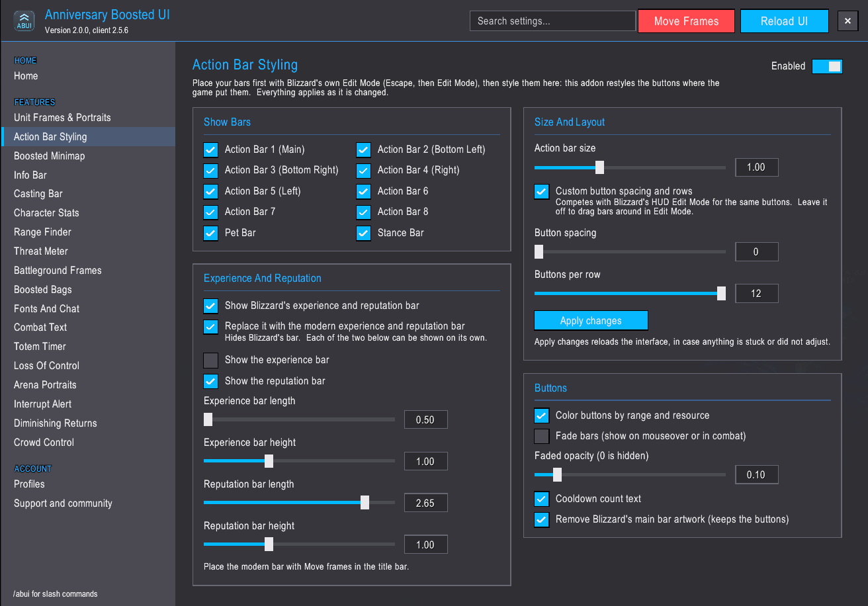This screenshot has width=868, height=606.
Task: Click the Faded opacity slider handle
Action: (x=557, y=474)
